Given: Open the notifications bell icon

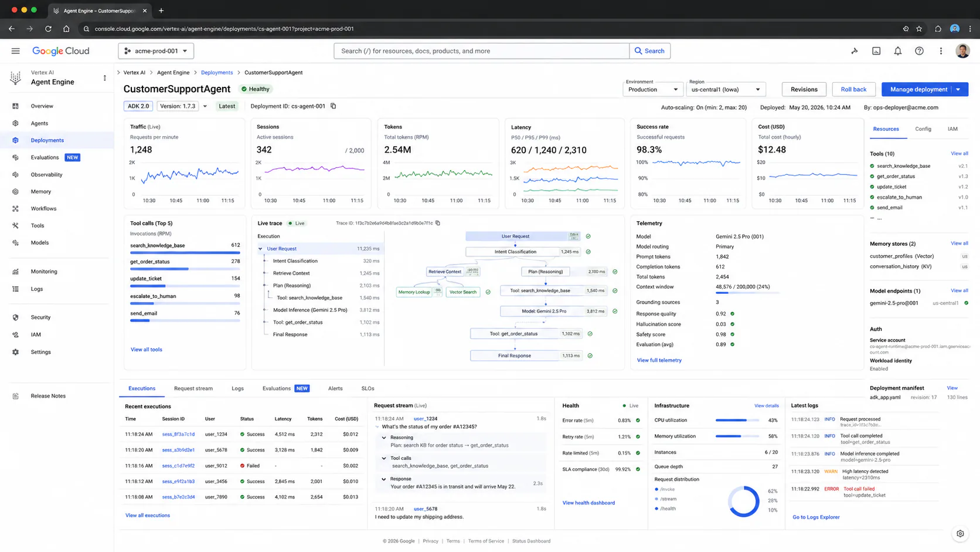Looking at the screenshot, I should pyautogui.click(x=897, y=51).
